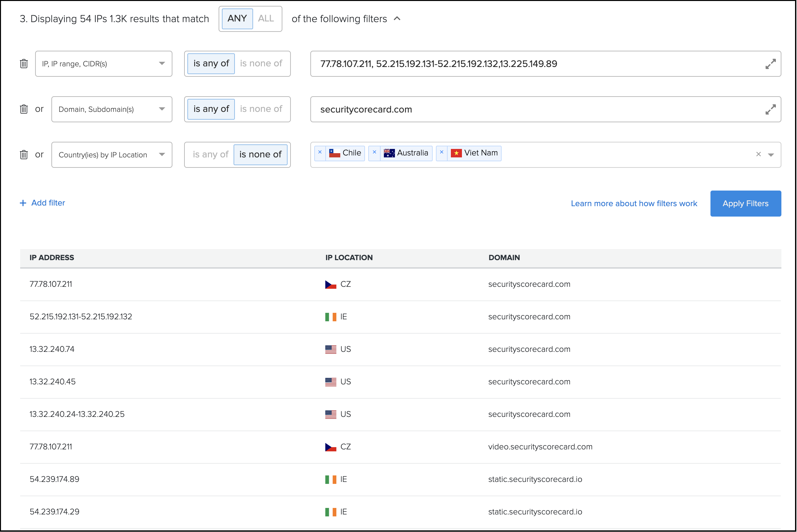The width and height of the screenshot is (797, 532).
Task: Open 'Learn more about how filters work'
Action: tap(634, 204)
